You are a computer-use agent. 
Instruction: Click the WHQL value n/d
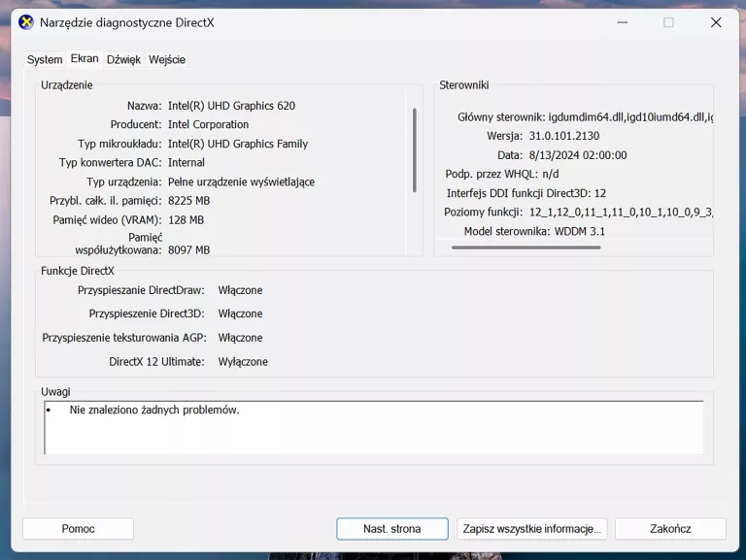pos(551,174)
